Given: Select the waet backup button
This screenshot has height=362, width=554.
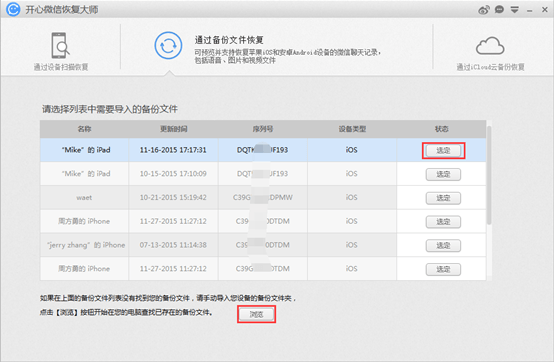Looking at the screenshot, I should (443, 198).
